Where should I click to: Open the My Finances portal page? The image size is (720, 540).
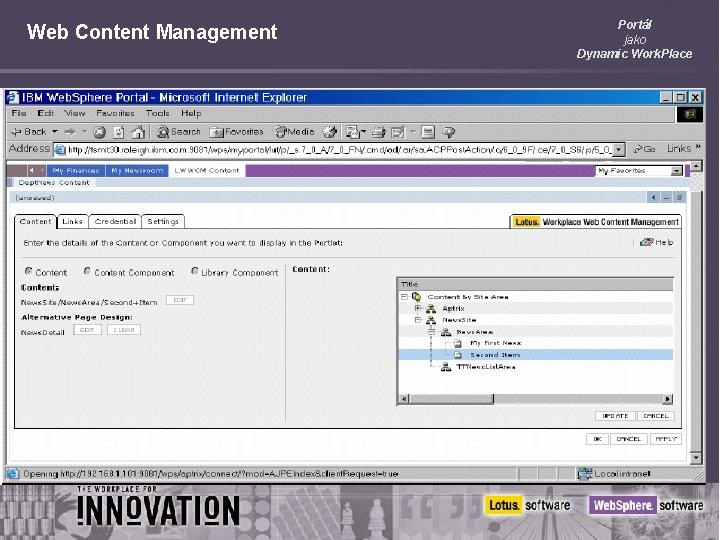pos(76,170)
